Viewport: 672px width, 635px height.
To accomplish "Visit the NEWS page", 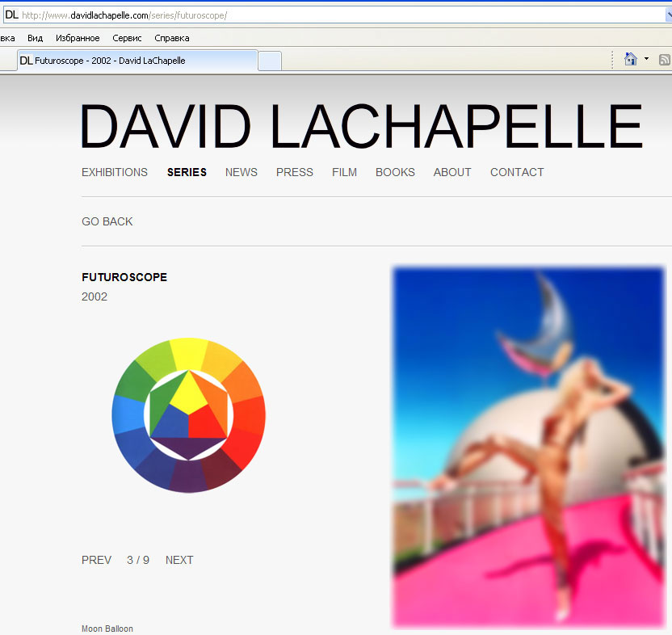I will coord(241,172).
